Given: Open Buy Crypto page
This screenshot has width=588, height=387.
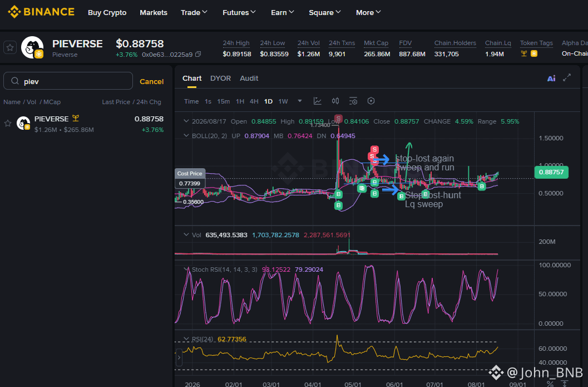Looking at the screenshot, I should click(x=107, y=12).
